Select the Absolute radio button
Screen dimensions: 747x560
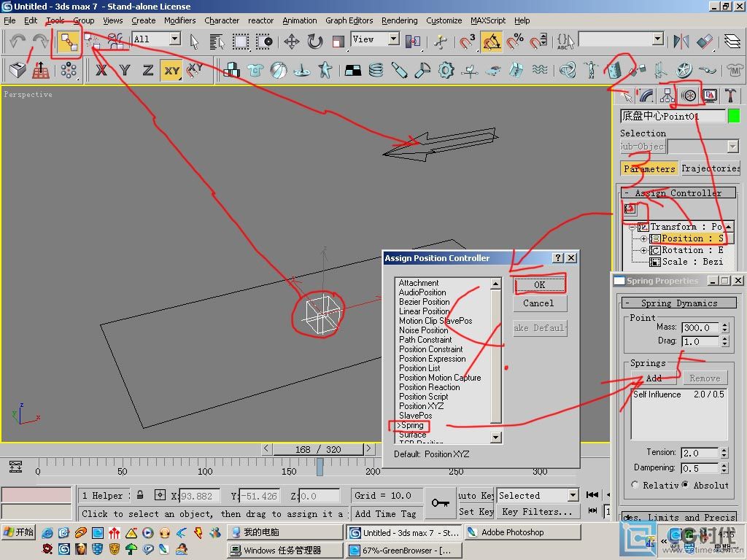coord(685,485)
